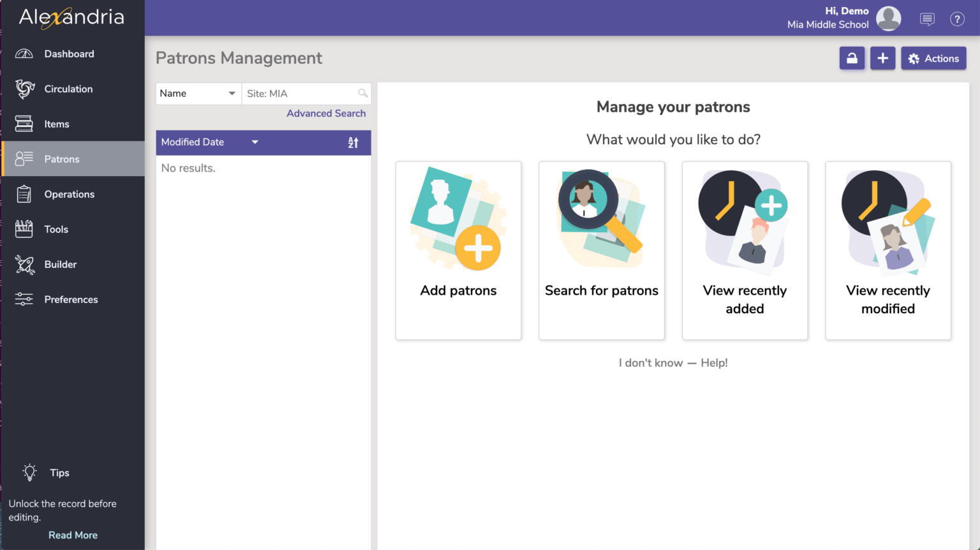Click the Read More link
Screen dimensions: 980x550
(x=73, y=535)
